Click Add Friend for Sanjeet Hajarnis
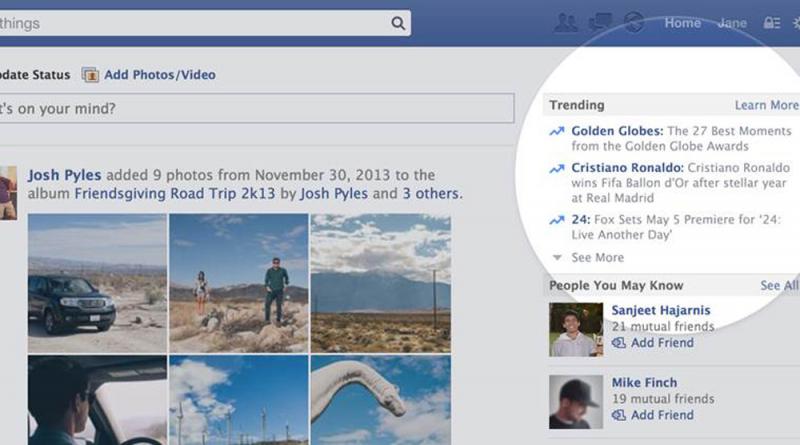The height and width of the screenshot is (445, 800). point(662,343)
